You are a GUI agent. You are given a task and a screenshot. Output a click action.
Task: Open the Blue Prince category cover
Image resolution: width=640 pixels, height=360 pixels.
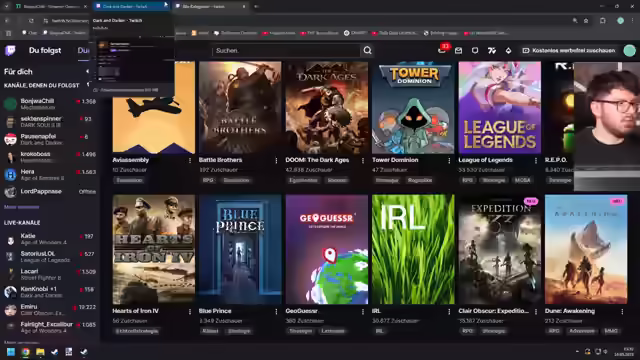pyautogui.click(x=240, y=249)
